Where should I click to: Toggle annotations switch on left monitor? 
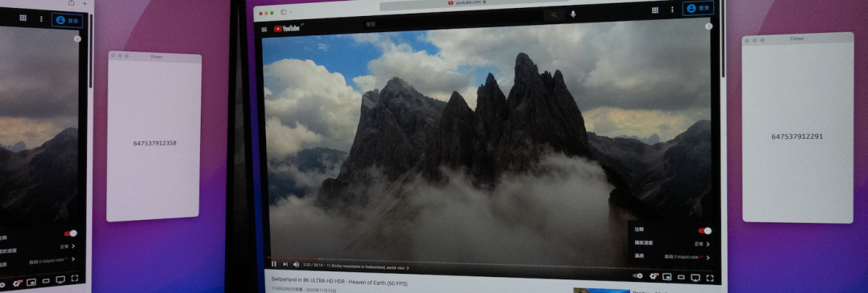pos(70,234)
